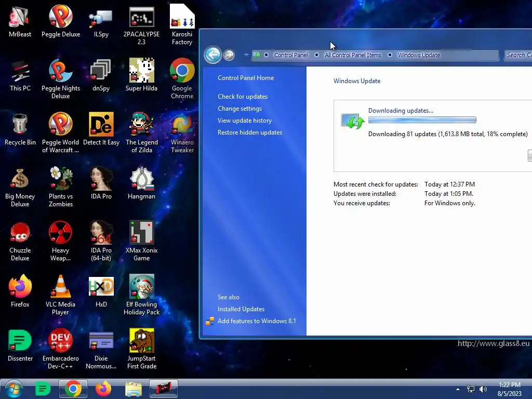This screenshot has width=532, height=399.
Task: Select the HxD hex editor icon
Action: click(101, 291)
